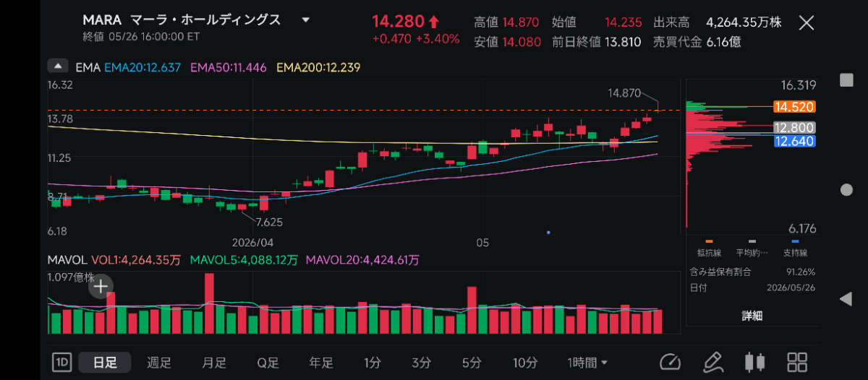Open the 1時間 interval dropdown

(587, 362)
